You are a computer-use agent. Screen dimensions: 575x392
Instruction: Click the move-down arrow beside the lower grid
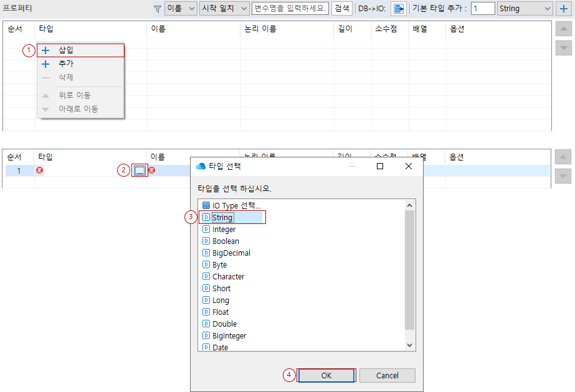563,176
